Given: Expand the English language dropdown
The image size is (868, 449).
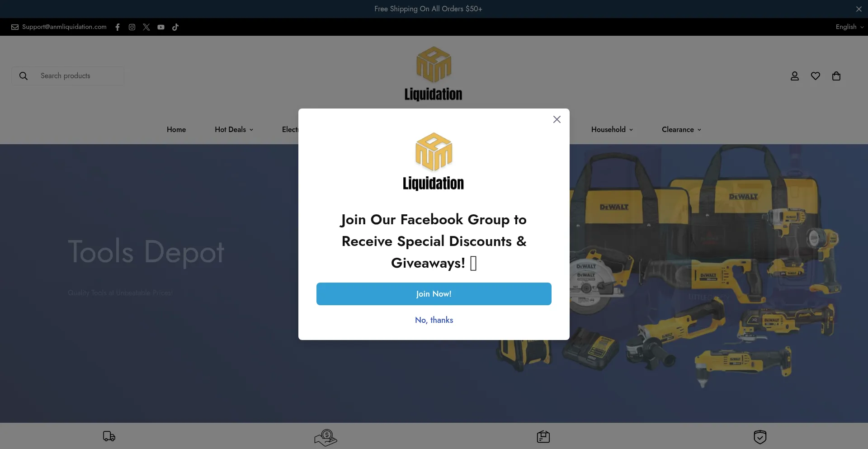Looking at the screenshot, I should (849, 27).
